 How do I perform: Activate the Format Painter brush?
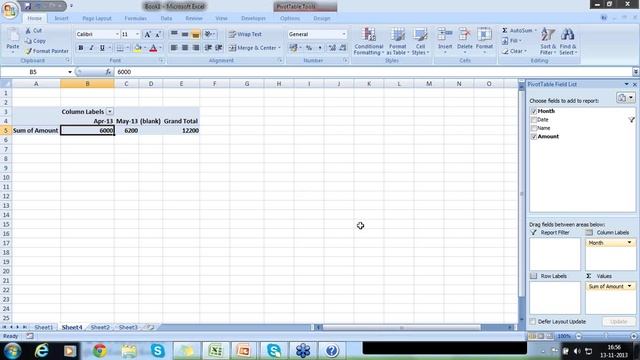tap(28, 51)
